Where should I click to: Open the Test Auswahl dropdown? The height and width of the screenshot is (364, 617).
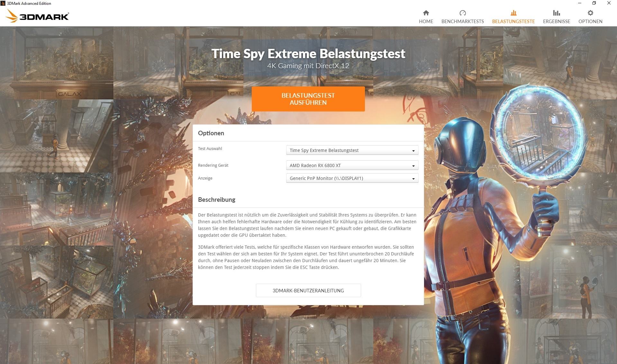click(x=352, y=150)
